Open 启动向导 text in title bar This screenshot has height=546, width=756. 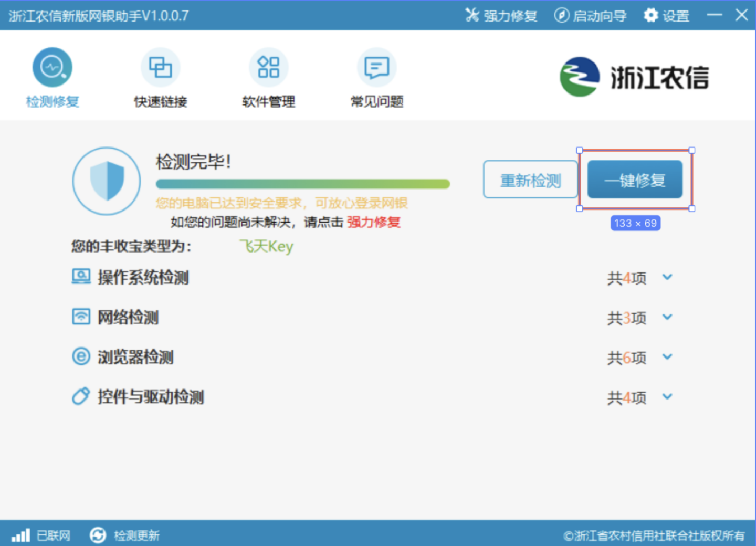600,16
